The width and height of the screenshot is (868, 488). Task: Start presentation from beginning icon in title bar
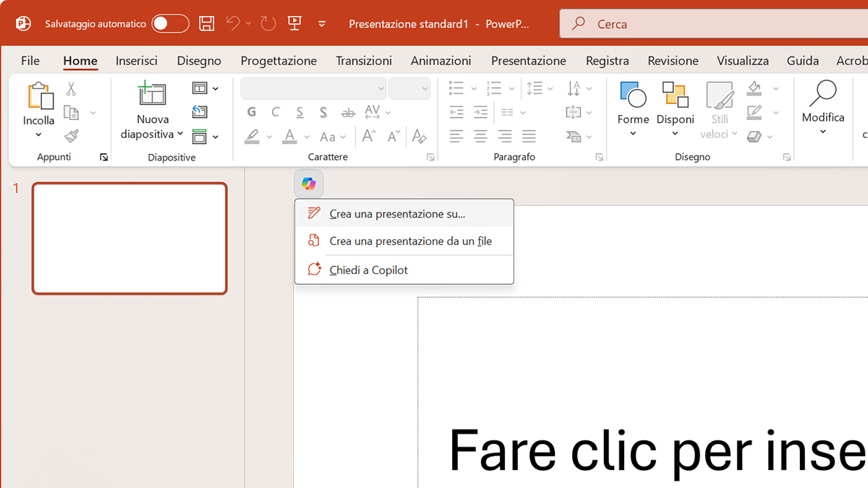pyautogui.click(x=294, y=23)
